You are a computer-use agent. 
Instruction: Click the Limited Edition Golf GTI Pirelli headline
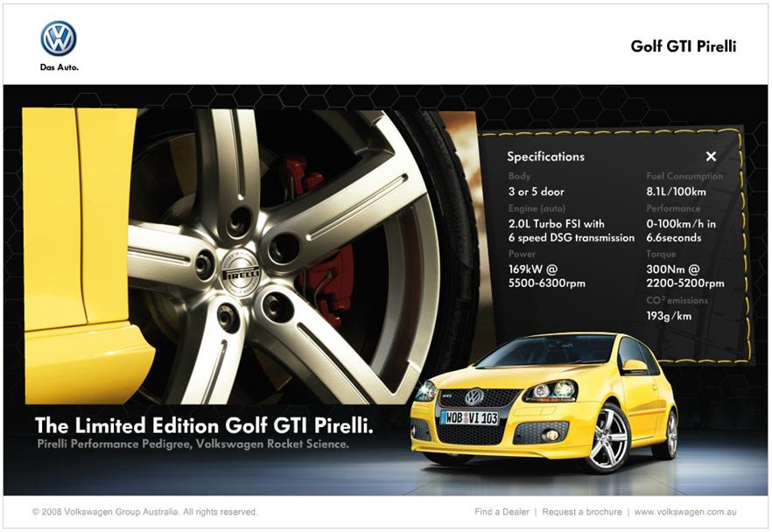coord(204,426)
